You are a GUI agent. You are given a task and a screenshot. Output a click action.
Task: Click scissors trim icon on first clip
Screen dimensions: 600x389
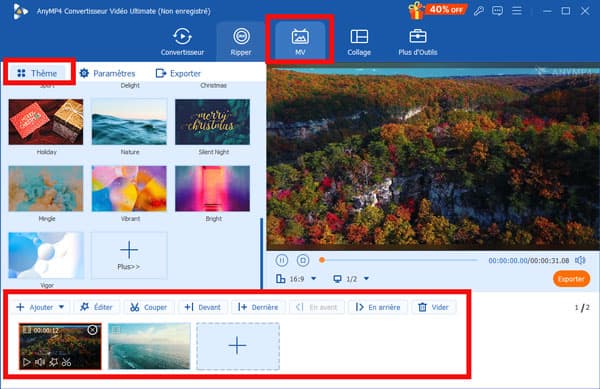click(x=67, y=362)
